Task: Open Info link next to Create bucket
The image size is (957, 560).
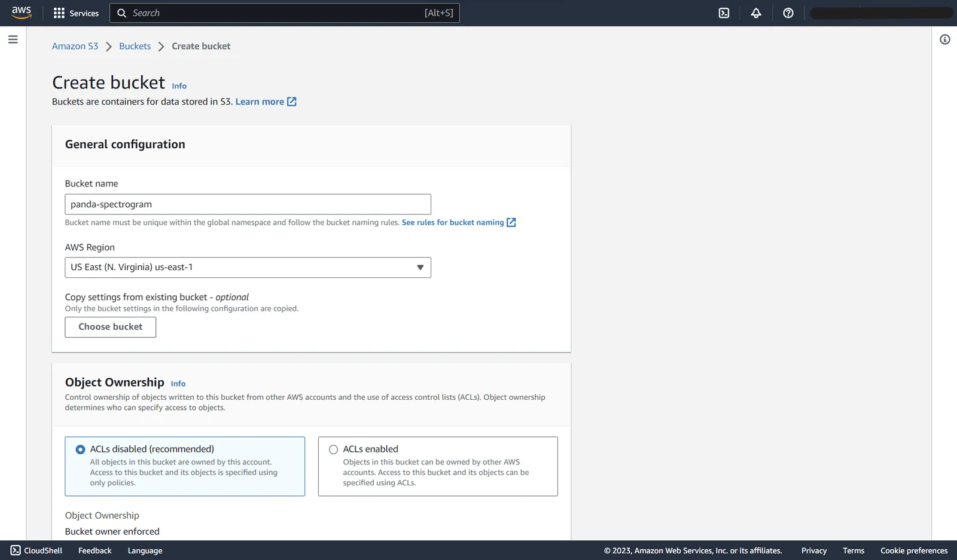Action: pyautogui.click(x=179, y=86)
